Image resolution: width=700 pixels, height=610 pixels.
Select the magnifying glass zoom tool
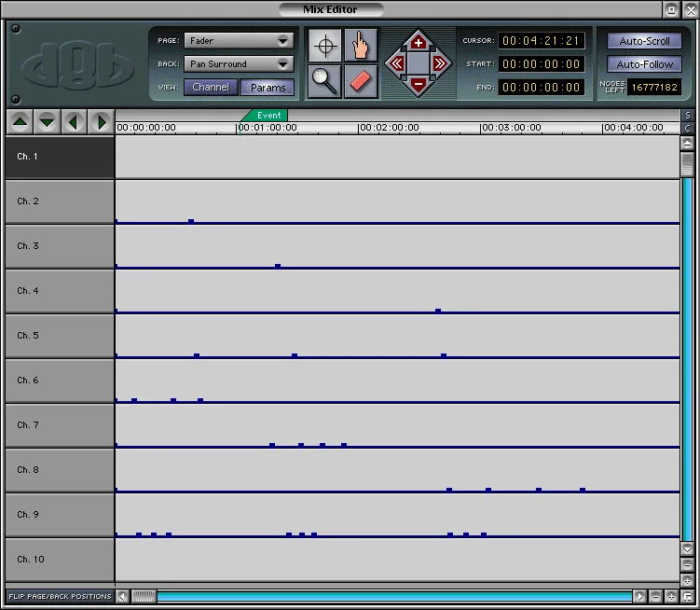[x=325, y=81]
